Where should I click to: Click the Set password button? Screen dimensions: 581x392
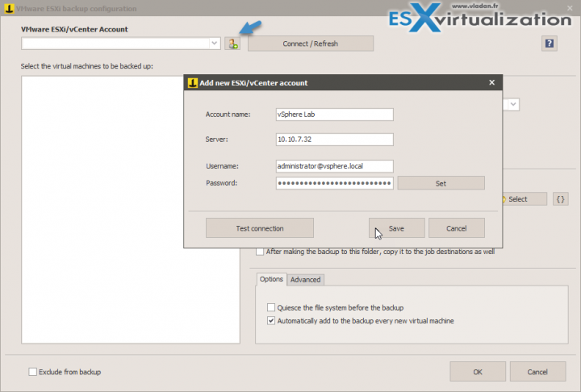[x=441, y=183]
